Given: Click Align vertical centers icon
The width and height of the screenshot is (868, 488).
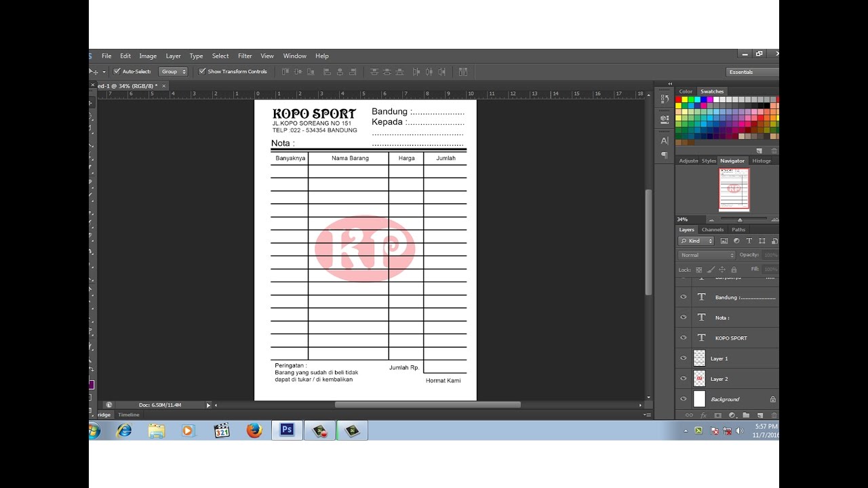Looking at the screenshot, I should click(x=297, y=71).
